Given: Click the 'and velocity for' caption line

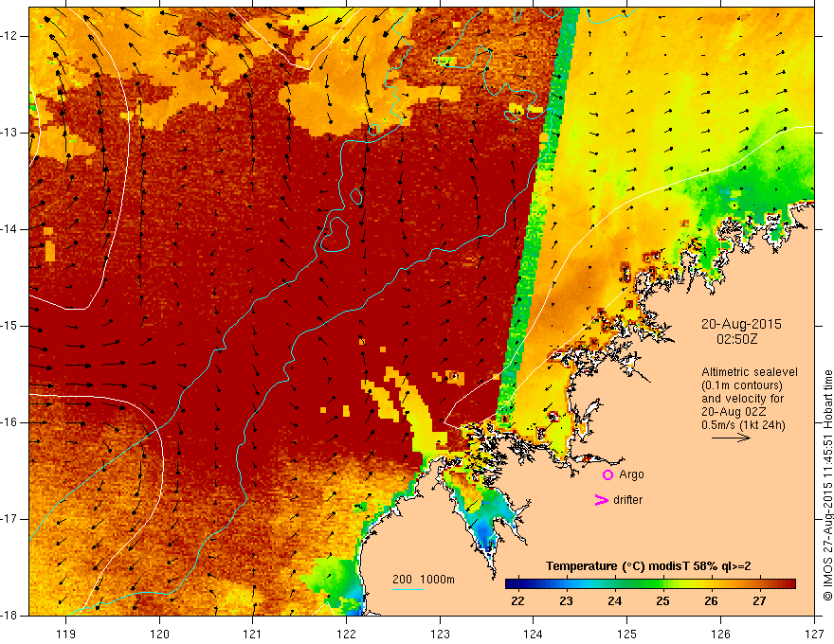Looking at the screenshot, I should click(x=742, y=398).
